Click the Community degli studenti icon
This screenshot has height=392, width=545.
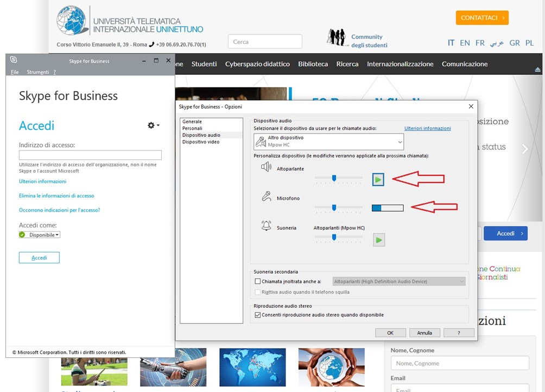[337, 37]
